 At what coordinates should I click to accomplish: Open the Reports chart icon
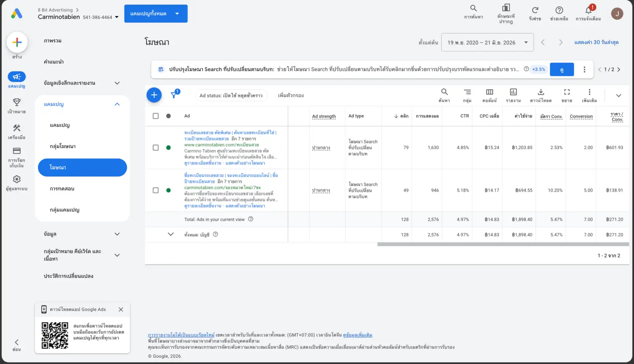click(x=513, y=92)
